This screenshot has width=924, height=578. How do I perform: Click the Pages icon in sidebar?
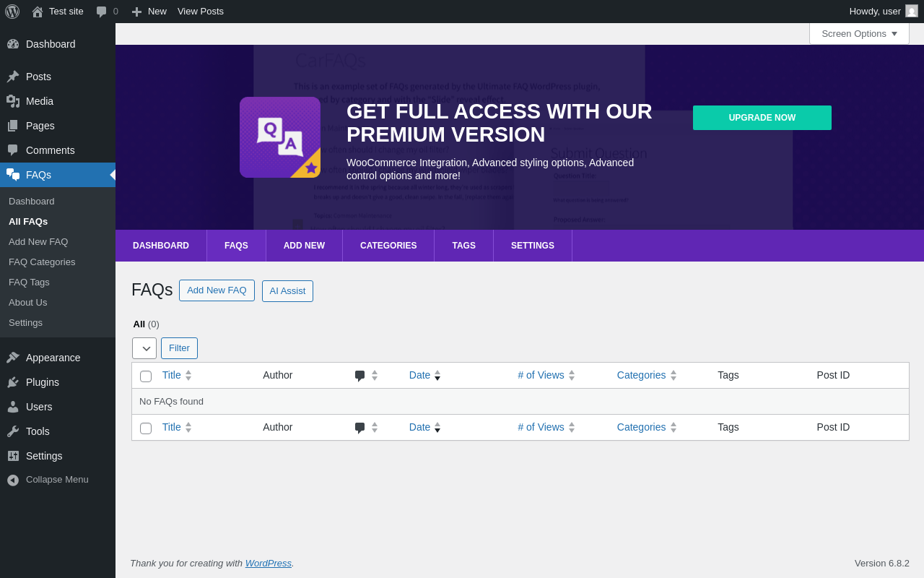tap(13, 126)
